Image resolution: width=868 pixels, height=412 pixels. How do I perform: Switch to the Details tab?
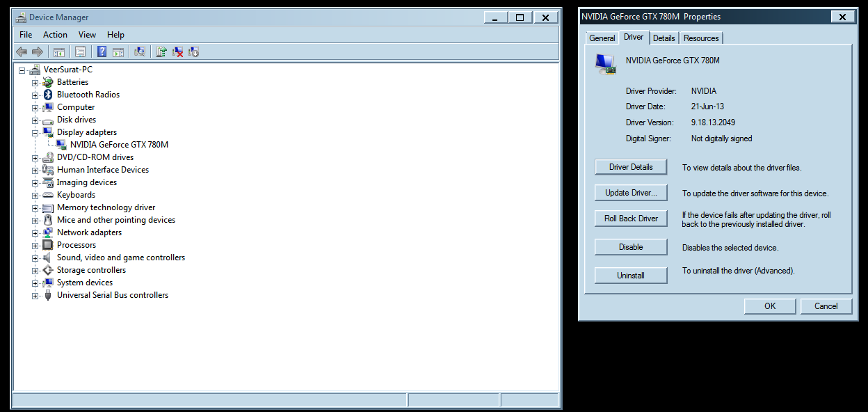tap(664, 38)
